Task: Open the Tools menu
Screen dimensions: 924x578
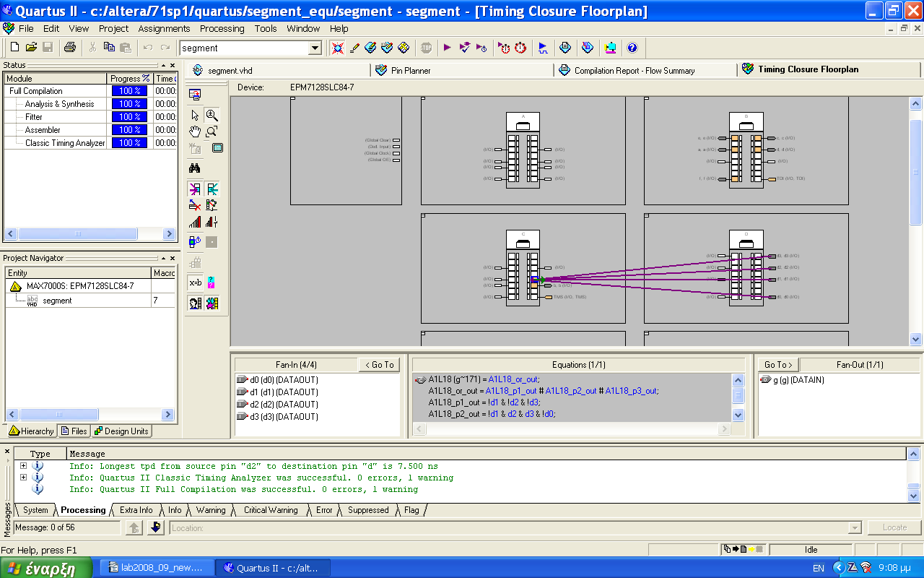Action: (266, 29)
